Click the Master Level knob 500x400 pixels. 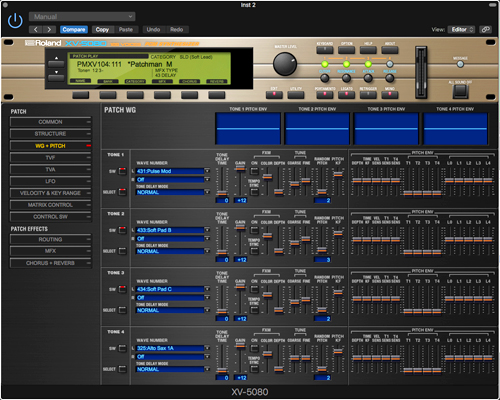click(285, 64)
